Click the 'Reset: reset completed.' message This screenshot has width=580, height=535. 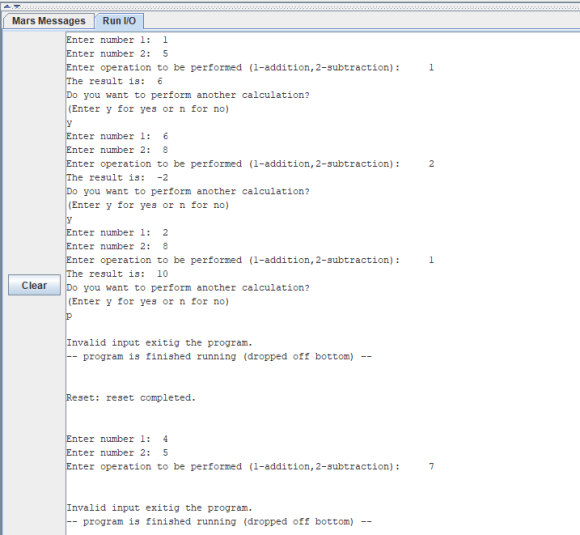pos(131,398)
